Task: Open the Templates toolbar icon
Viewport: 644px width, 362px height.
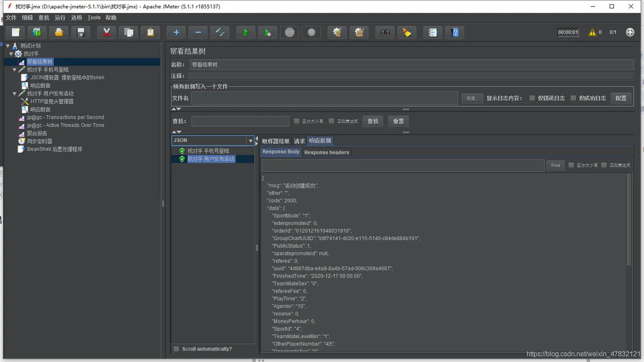Action: (37, 32)
